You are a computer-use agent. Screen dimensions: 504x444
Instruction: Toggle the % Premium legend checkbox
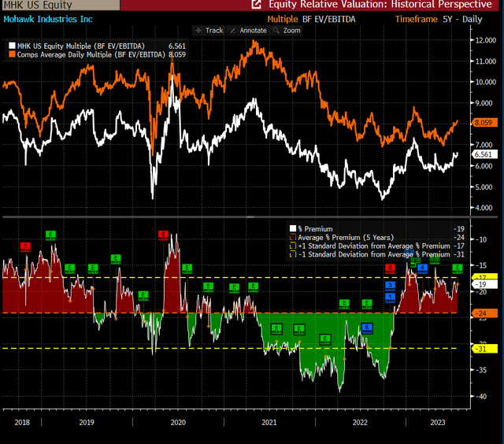(293, 229)
